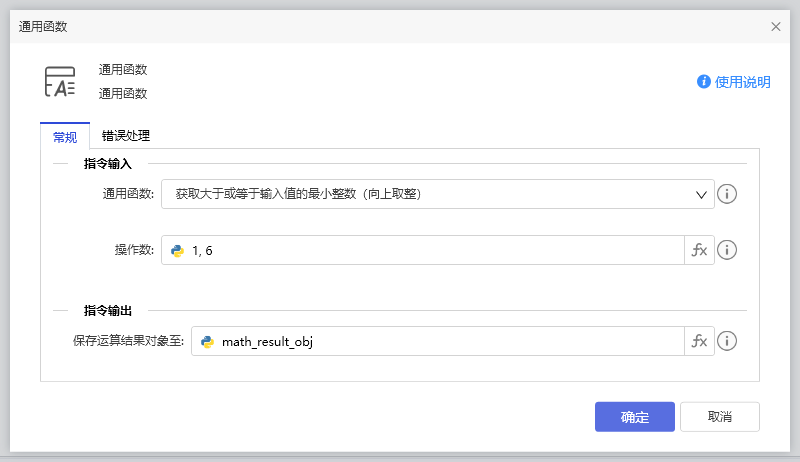
Task: Show info tooltip for 操作数 field
Action: (728, 250)
